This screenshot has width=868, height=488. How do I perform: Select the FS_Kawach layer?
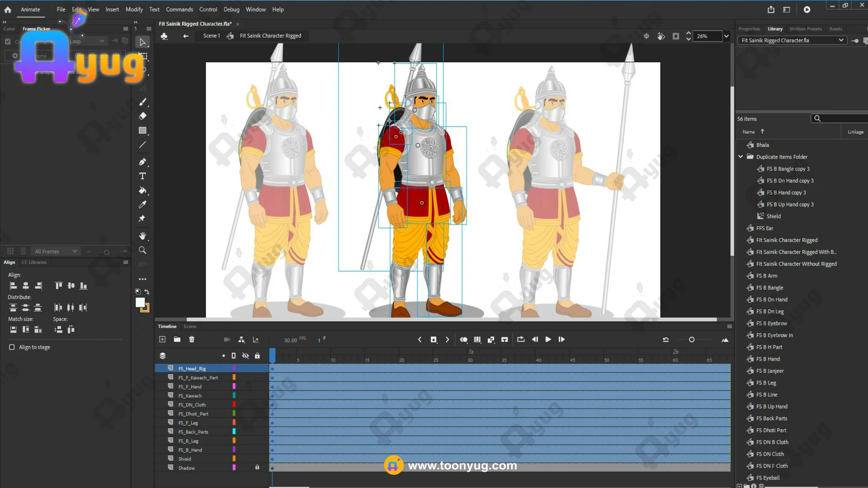point(190,395)
